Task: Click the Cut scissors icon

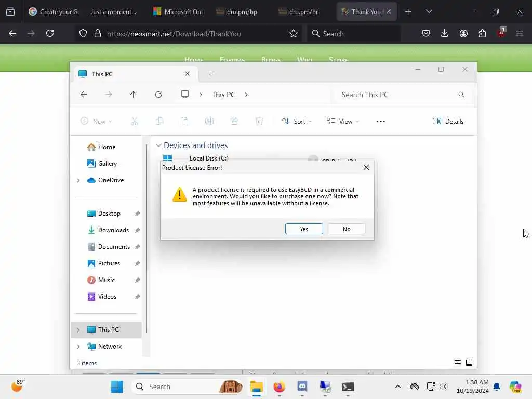Action: tap(135, 121)
